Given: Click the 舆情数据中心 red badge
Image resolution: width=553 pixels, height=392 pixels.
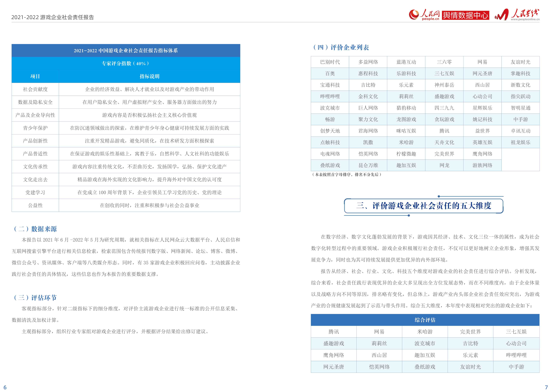Looking at the screenshot, I should 465,15.
